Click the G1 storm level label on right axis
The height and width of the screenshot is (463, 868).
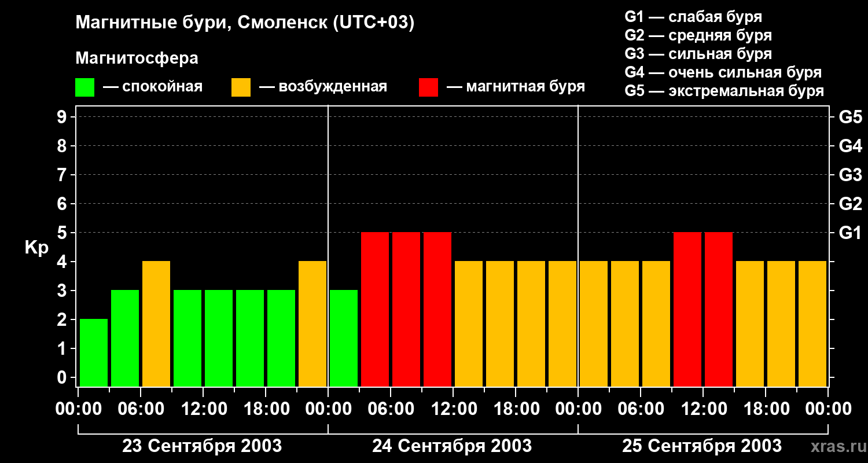[850, 233]
